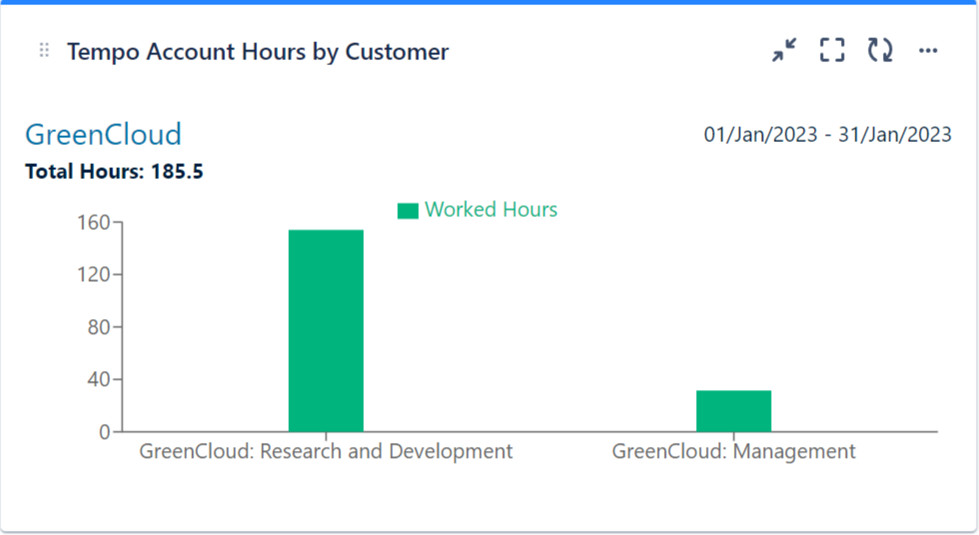The height and width of the screenshot is (535, 979).
Task: Click the green Worked Hours legend swatch
Action: (408, 211)
